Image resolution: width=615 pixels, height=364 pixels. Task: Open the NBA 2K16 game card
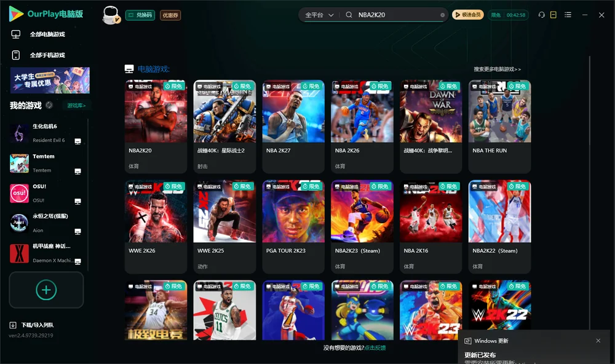coord(430,227)
